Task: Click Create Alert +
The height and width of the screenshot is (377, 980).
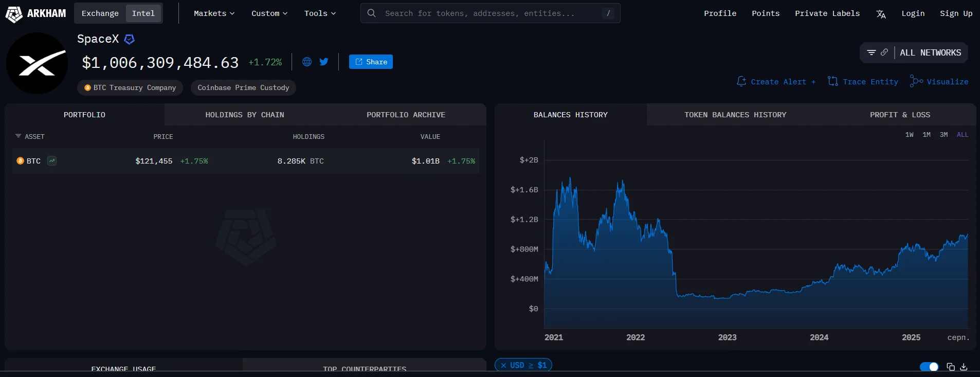Action: [x=776, y=81]
